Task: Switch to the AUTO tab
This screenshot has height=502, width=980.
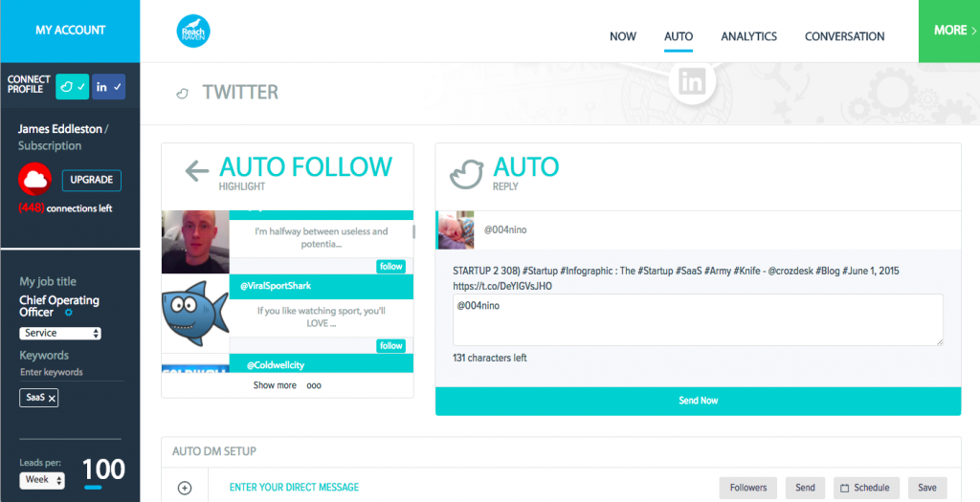Action: pyautogui.click(x=679, y=36)
